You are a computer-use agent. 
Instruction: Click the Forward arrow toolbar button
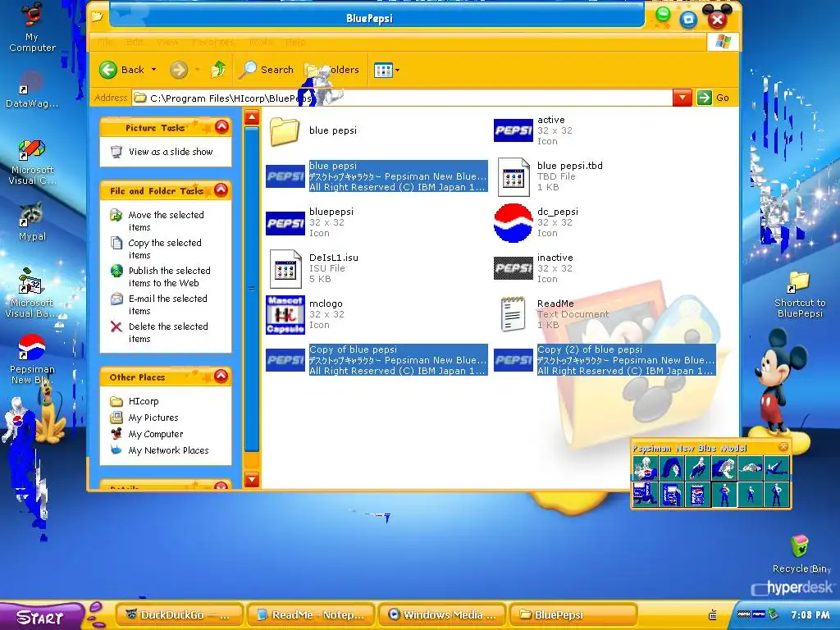point(179,70)
